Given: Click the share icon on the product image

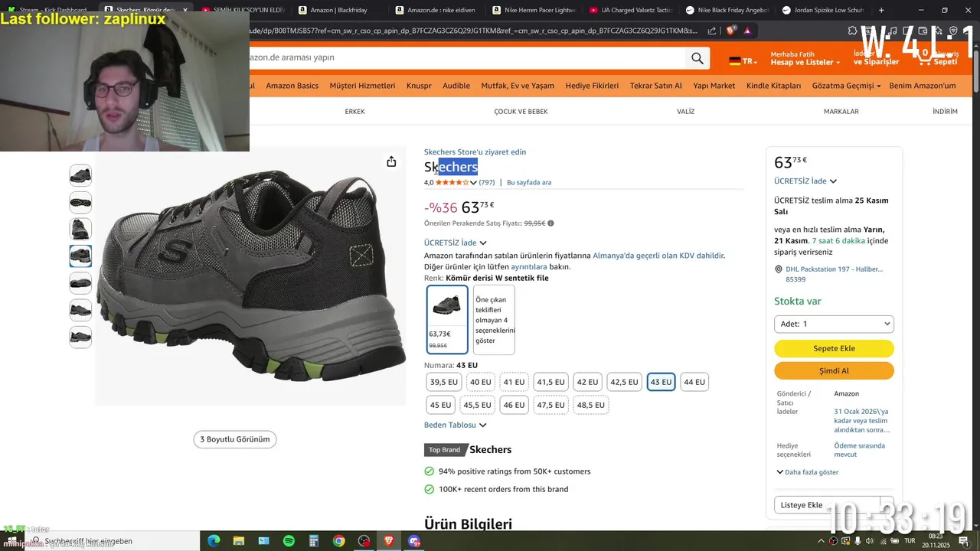Looking at the screenshot, I should point(391,161).
